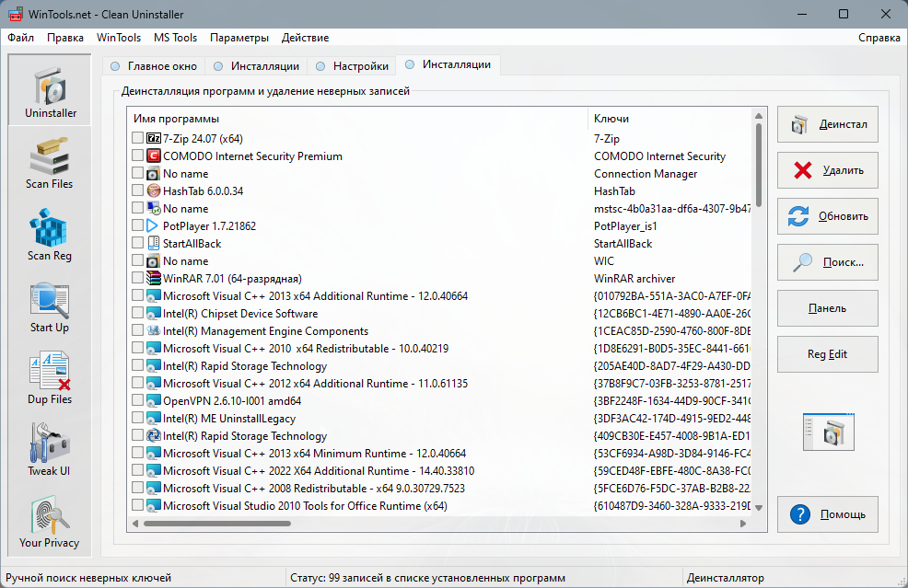Open the Файл menu
The image size is (908, 588).
[21, 38]
